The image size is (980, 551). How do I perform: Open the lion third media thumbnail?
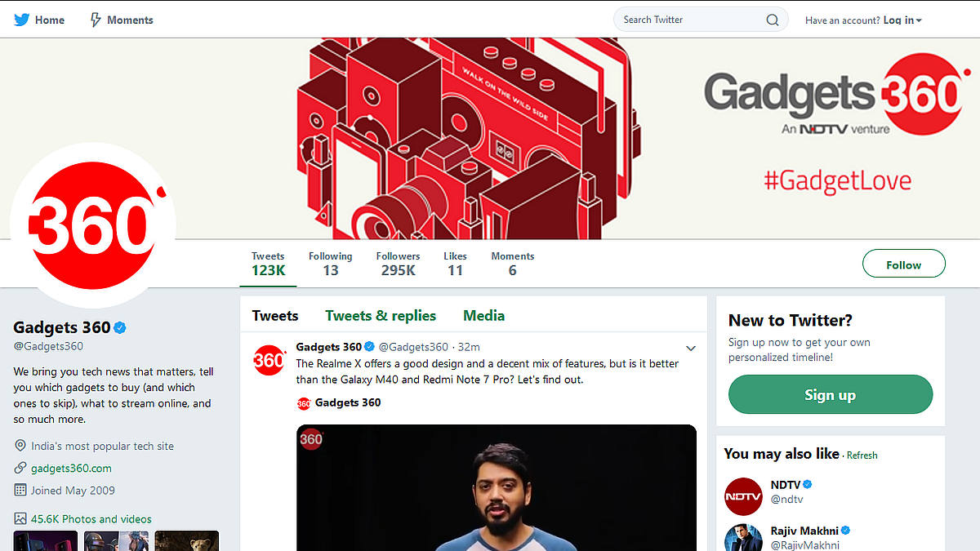pos(186,541)
